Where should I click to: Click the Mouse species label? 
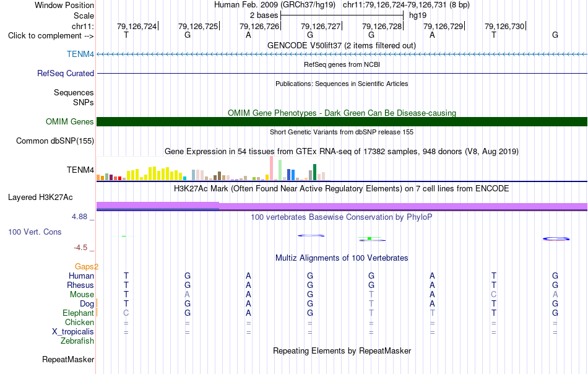tap(82, 295)
